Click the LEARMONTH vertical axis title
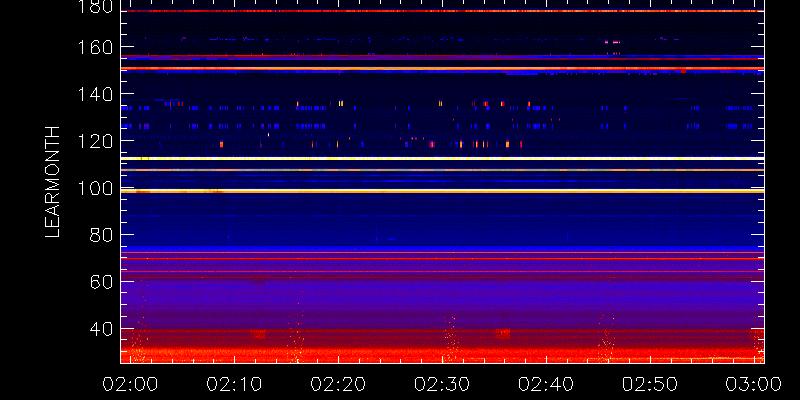 pos(53,182)
